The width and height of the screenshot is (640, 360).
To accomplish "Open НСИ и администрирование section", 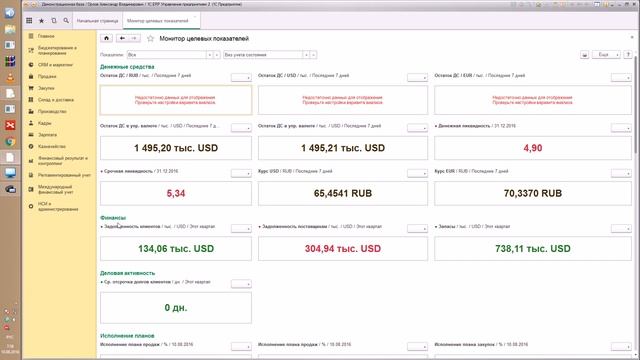I will point(59,207).
